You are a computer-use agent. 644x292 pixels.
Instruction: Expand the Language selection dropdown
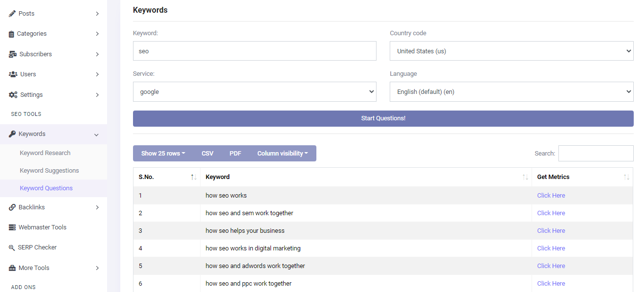(511, 91)
